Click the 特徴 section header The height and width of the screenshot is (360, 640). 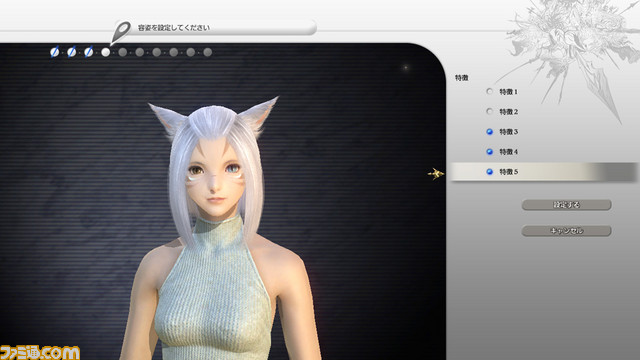click(462, 78)
